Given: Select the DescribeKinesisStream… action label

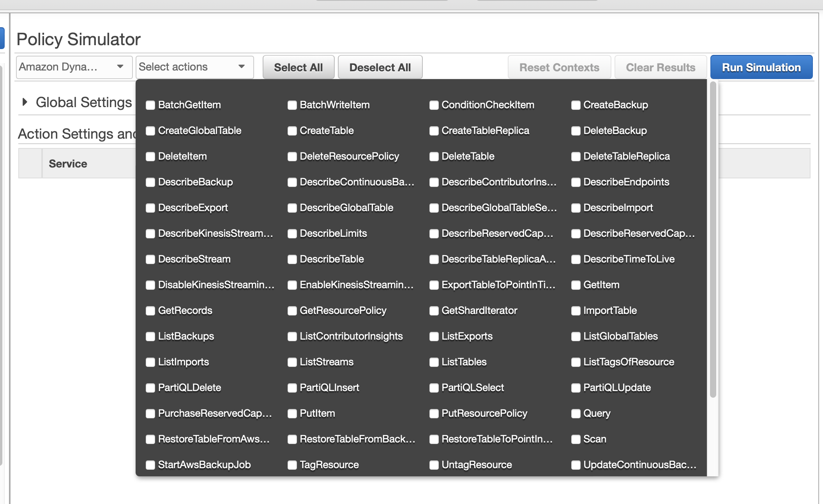Looking at the screenshot, I should [x=215, y=233].
